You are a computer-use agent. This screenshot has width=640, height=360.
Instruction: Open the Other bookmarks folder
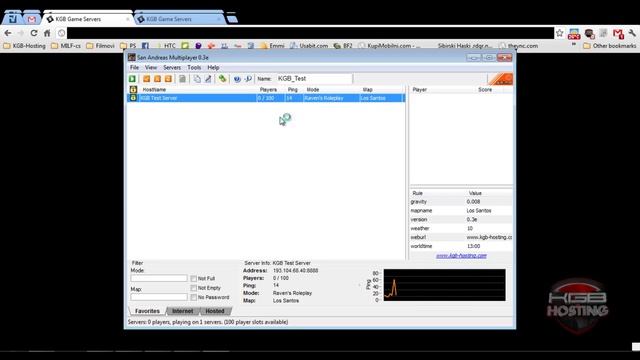610,46
